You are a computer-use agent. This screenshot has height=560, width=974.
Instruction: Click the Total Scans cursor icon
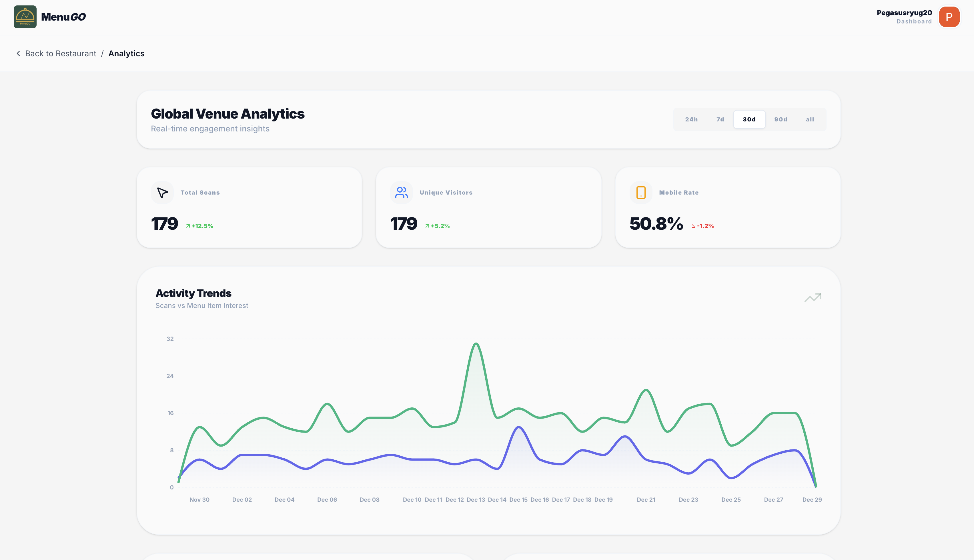coord(162,193)
